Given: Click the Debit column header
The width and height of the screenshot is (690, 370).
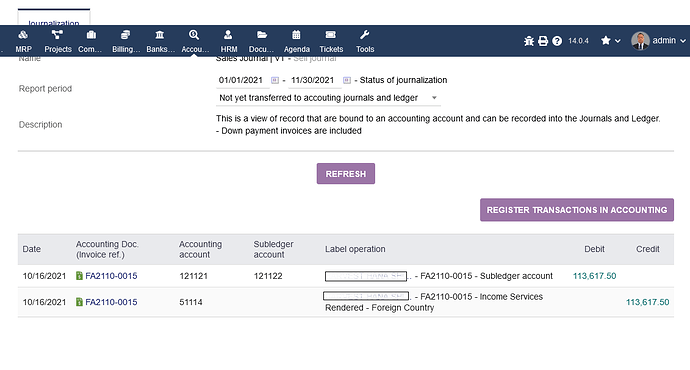Looking at the screenshot, I should click(x=594, y=249).
